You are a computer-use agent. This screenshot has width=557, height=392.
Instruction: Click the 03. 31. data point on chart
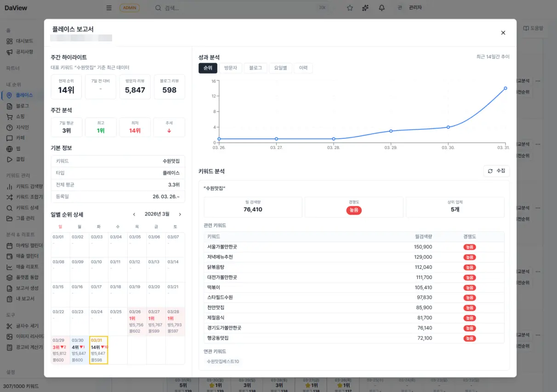pyautogui.click(x=505, y=88)
